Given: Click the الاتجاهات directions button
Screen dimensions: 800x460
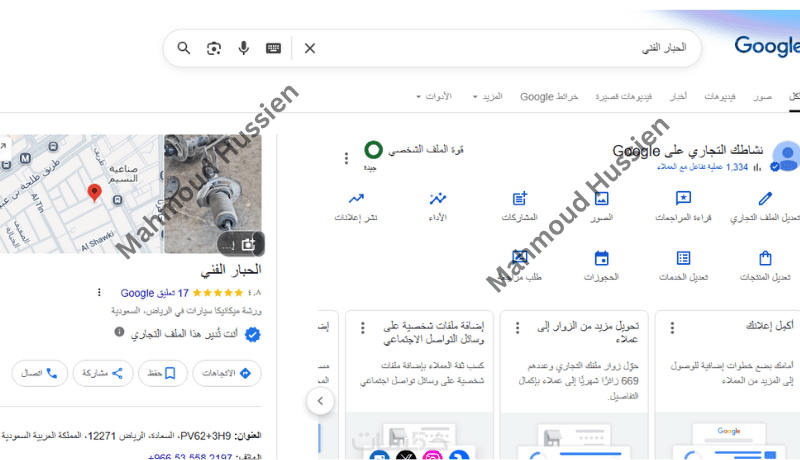Looking at the screenshot, I should [227, 373].
